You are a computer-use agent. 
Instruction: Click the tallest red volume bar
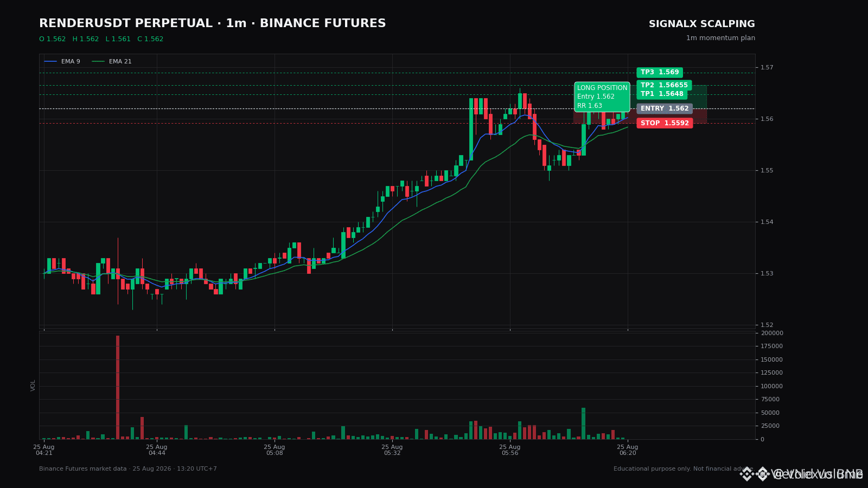(x=118, y=387)
